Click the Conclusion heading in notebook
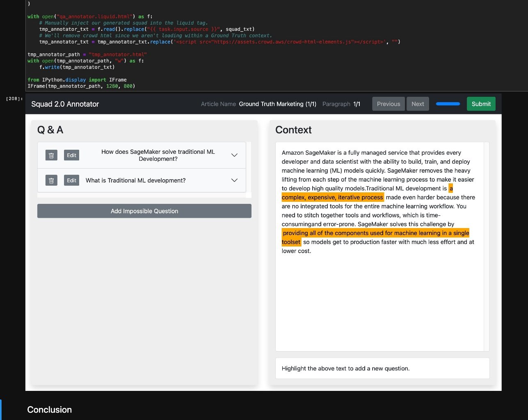Image resolution: width=528 pixels, height=420 pixels. 50,410
